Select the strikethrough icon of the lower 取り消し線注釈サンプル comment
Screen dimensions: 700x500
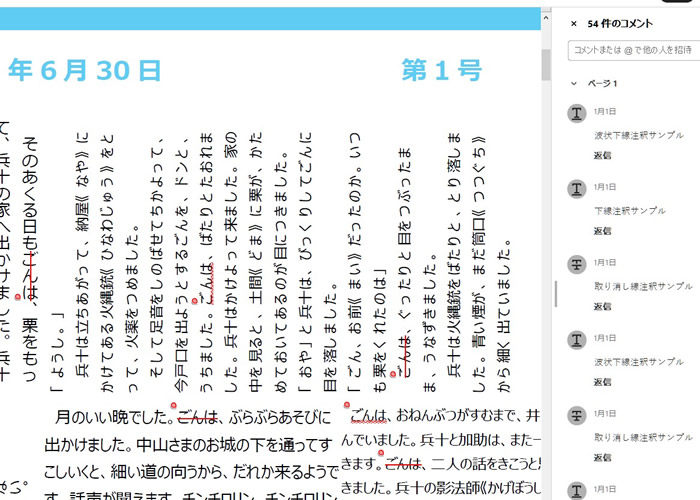tap(576, 416)
